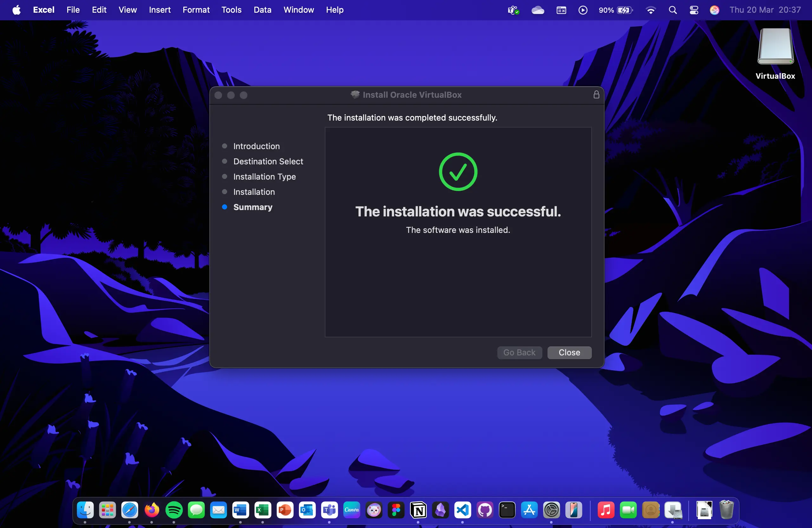Click the Go Back button
The height and width of the screenshot is (528, 812).
[x=519, y=353]
